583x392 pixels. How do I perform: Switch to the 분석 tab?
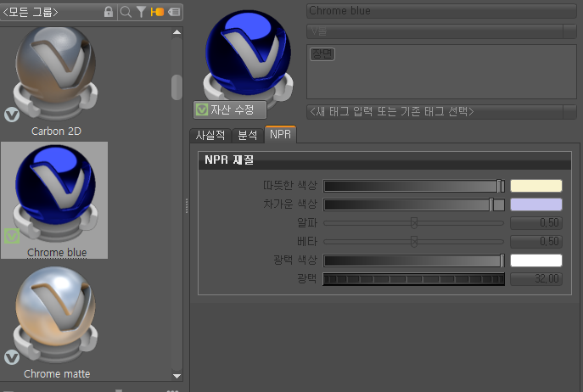pyautogui.click(x=248, y=135)
